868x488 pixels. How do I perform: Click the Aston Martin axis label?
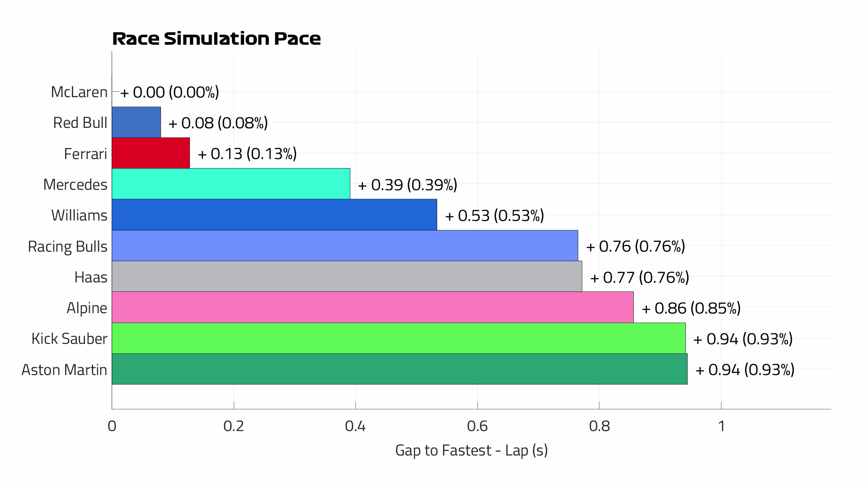pos(64,370)
